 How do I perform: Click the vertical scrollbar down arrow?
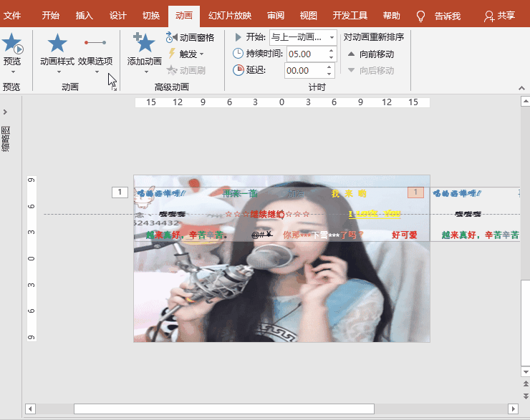pyautogui.click(x=526, y=372)
